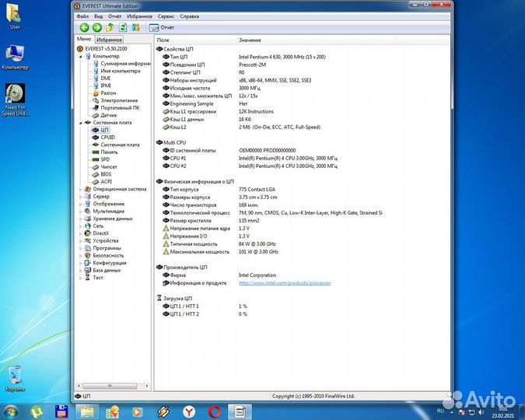Viewport: 525px width, 420px height.
Task: Expand the Операционная система branch
Action: click(80, 189)
